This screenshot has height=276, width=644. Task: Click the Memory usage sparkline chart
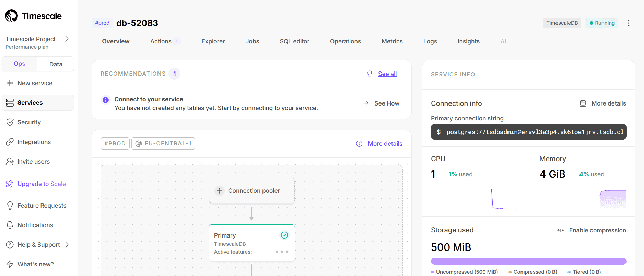(613, 199)
